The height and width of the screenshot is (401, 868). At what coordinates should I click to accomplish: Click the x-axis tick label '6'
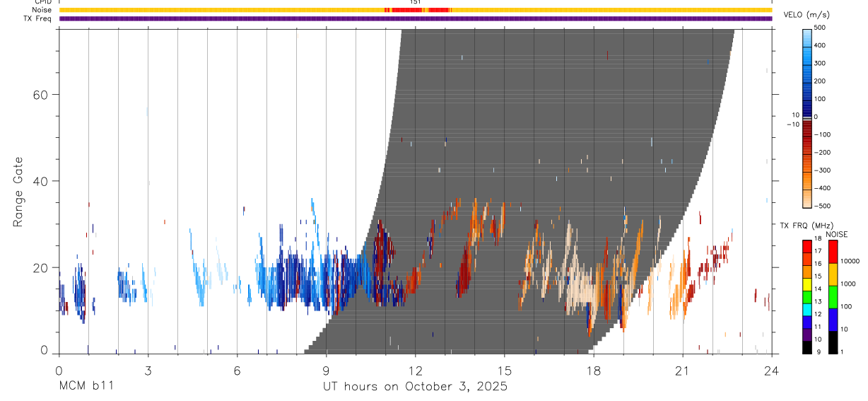(x=237, y=371)
